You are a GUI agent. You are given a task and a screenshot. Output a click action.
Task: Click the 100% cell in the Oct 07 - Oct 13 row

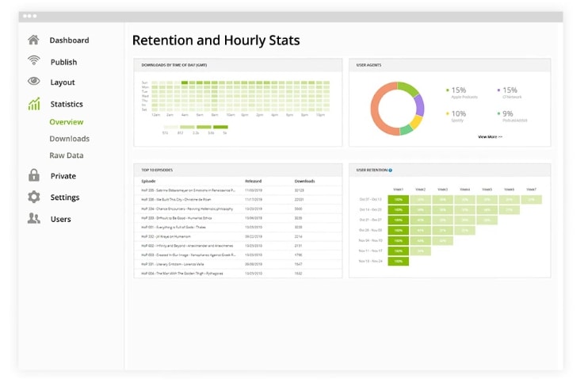[x=399, y=199]
